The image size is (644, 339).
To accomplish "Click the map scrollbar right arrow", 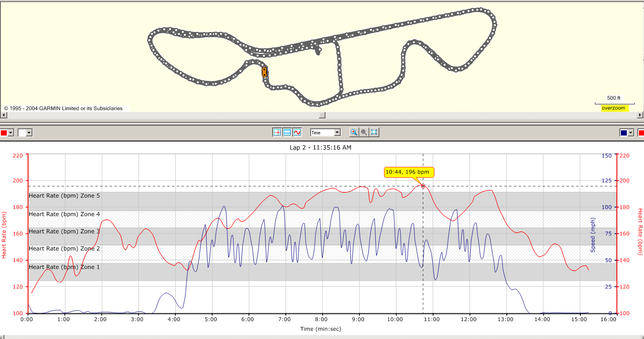I will 640,115.
